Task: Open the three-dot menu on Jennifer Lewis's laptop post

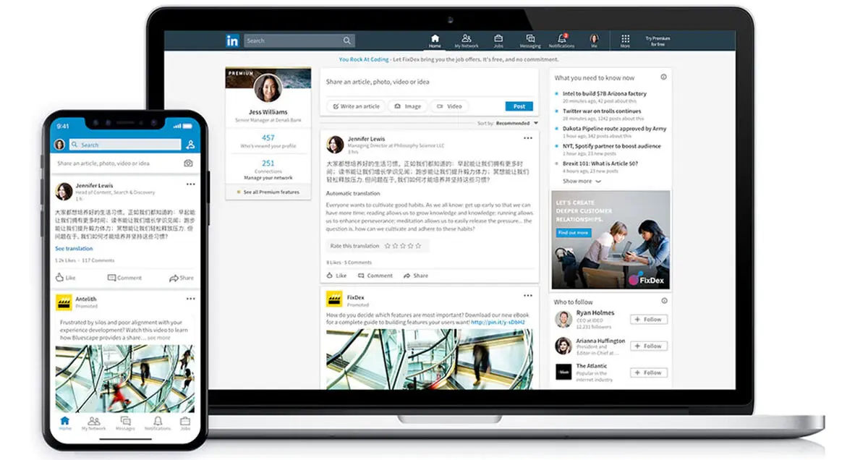Action: [528, 138]
